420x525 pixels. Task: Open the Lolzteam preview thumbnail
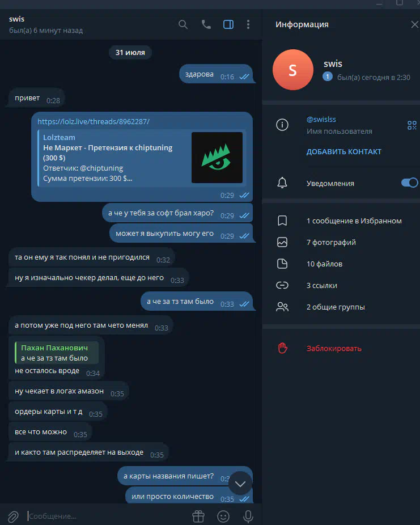click(x=217, y=158)
